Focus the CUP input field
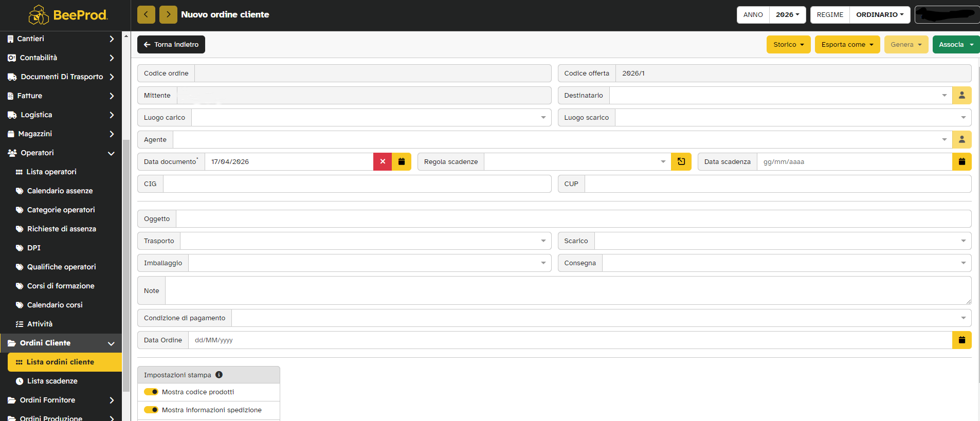The height and width of the screenshot is (421, 980). pos(778,184)
